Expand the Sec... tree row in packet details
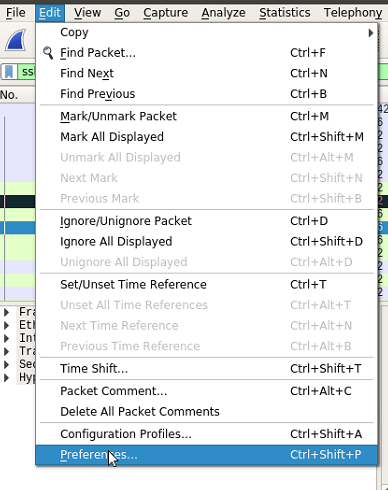The image size is (388, 490). (x=6, y=364)
